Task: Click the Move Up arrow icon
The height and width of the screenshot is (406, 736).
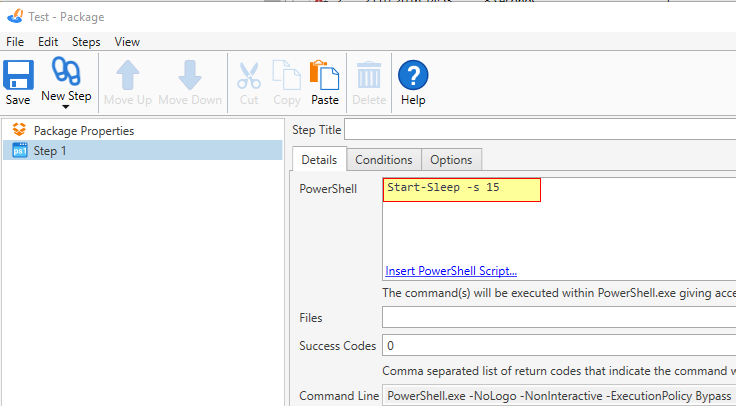Action: coord(128,75)
